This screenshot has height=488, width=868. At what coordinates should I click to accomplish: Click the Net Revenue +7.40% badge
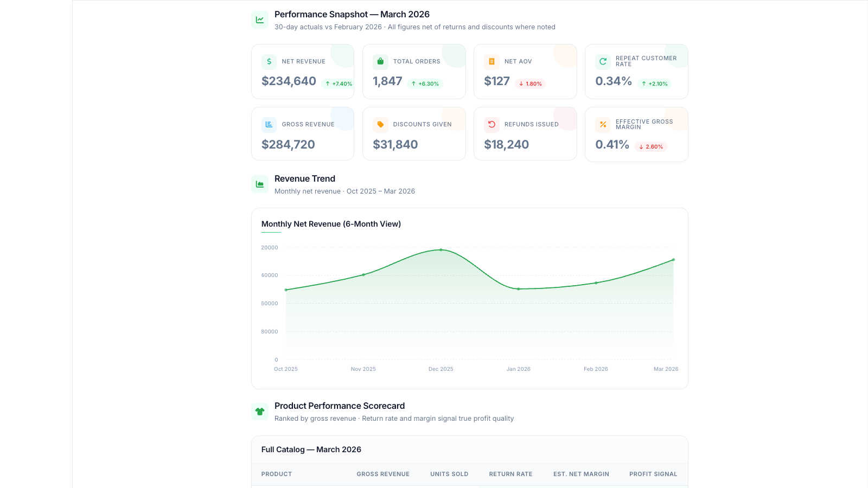click(339, 84)
